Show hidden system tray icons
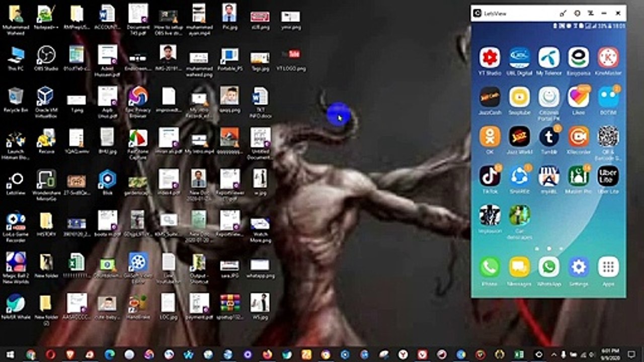This screenshot has height=362, width=644. 554,354
